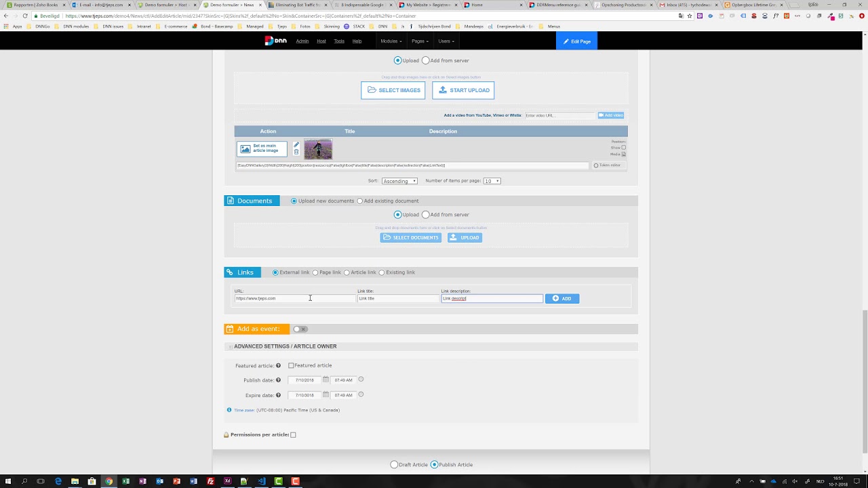
Task: Enable Permissions per article checkbox
Action: point(293,434)
